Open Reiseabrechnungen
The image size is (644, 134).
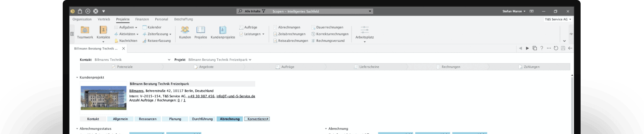coord(290,41)
